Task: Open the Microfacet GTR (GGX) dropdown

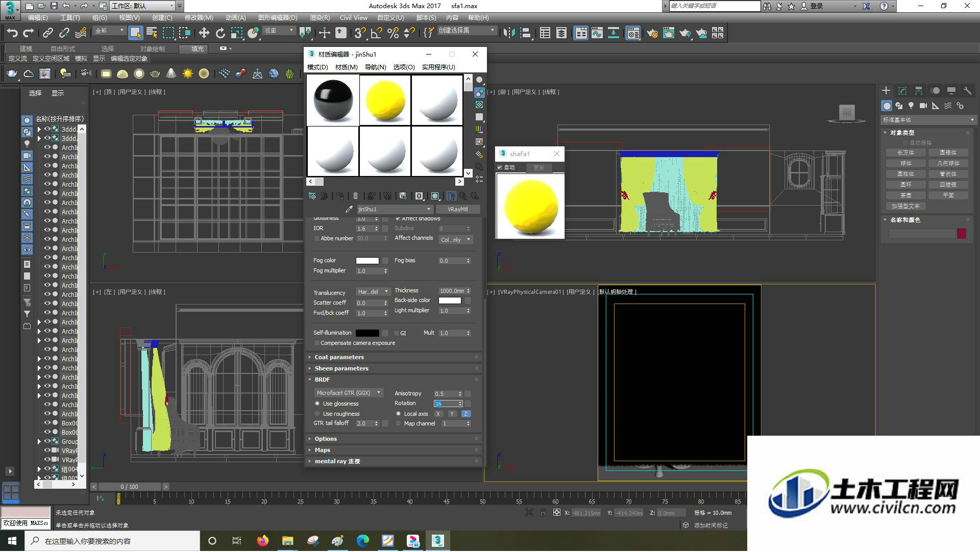Action: [348, 393]
